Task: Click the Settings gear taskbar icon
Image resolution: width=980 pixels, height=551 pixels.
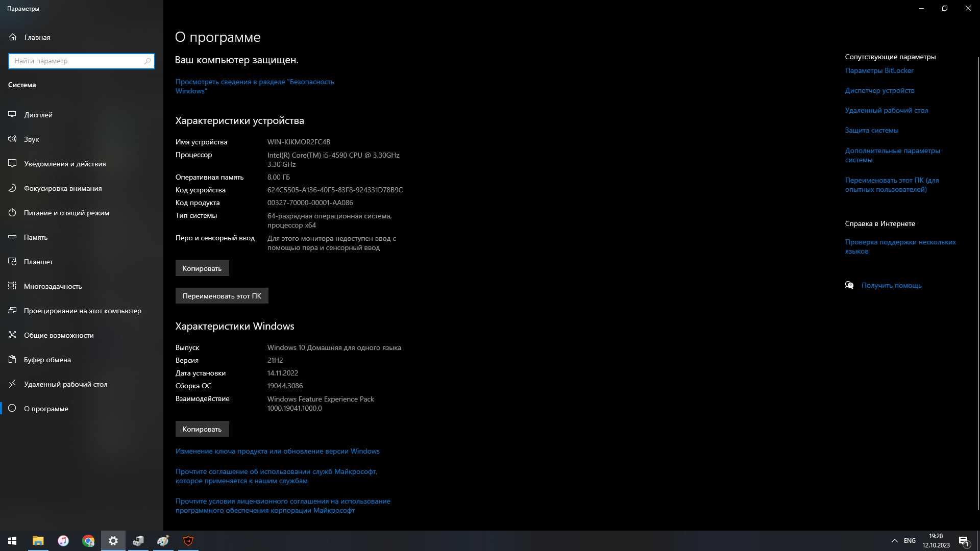Action: 113,541
